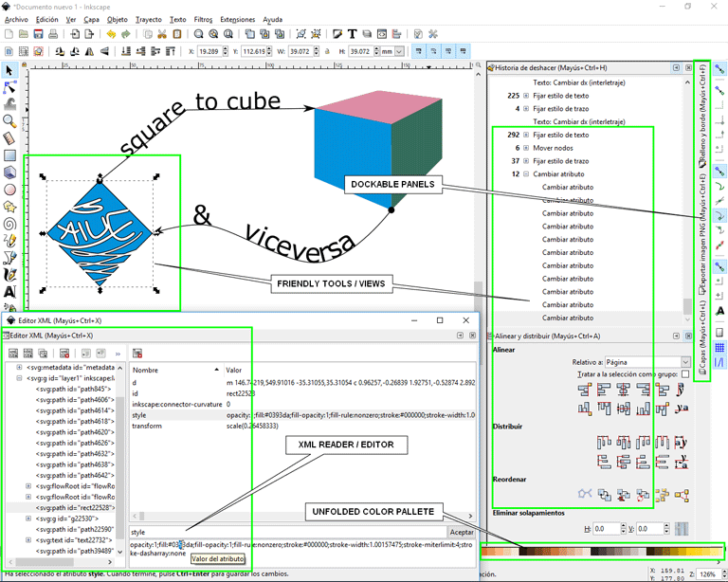Screen dimensions: 728x582
Task: Open Capas docked tab
Action: pyautogui.click(x=702, y=337)
